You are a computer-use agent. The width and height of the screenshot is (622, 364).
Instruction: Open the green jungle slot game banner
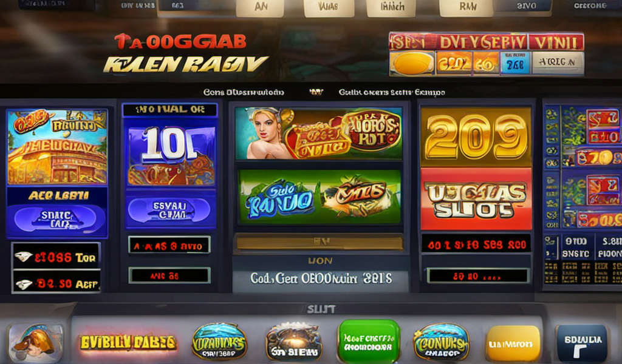tap(320, 197)
